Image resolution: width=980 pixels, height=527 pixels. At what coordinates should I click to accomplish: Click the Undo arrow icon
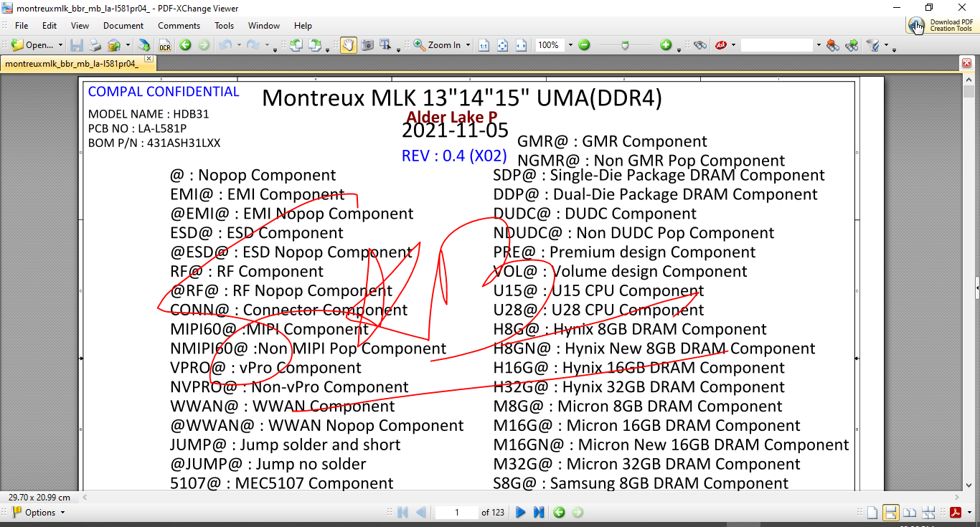(x=225, y=45)
